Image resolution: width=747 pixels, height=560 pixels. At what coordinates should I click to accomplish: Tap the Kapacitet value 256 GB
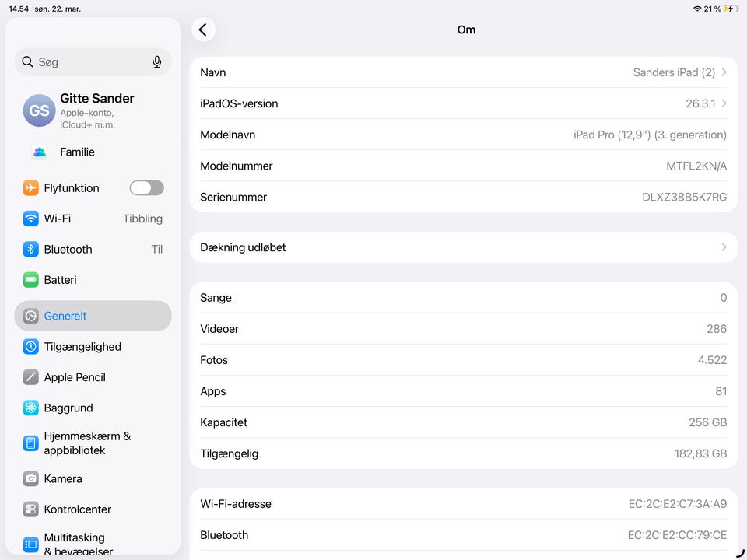pyautogui.click(x=707, y=422)
